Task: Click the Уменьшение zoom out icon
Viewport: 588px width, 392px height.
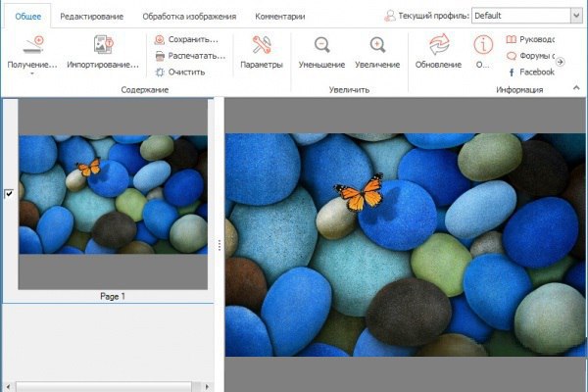Action: click(x=321, y=45)
